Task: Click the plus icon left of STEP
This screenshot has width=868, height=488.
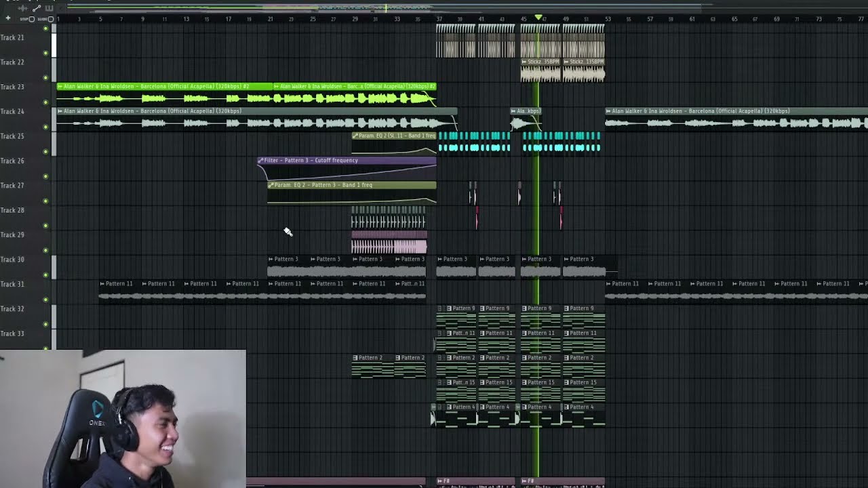Action: coord(8,19)
